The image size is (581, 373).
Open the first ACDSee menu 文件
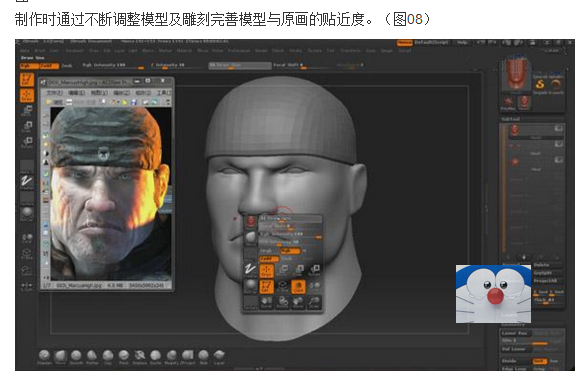pyautogui.click(x=54, y=92)
